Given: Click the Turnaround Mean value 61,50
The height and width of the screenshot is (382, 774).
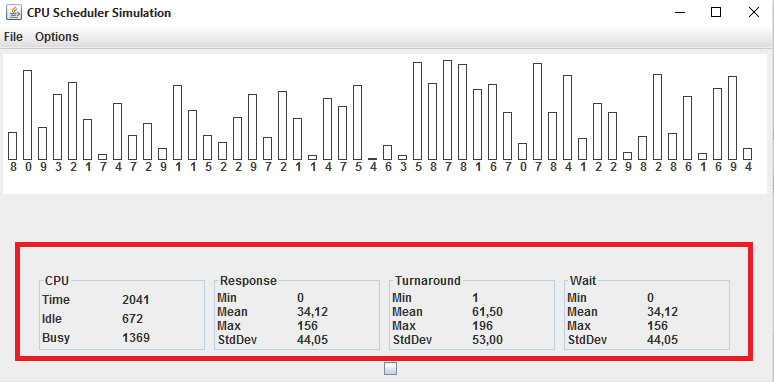Looking at the screenshot, I should point(488,312).
